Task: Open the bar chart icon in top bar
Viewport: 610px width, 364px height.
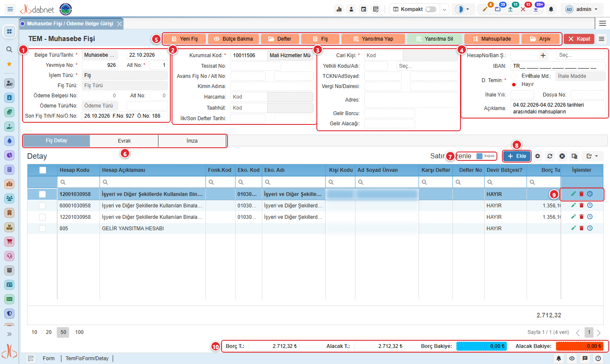Action: [339, 9]
